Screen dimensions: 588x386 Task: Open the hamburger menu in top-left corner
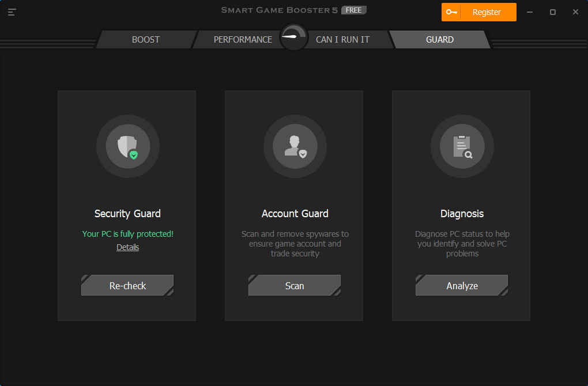(x=12, y=12)
